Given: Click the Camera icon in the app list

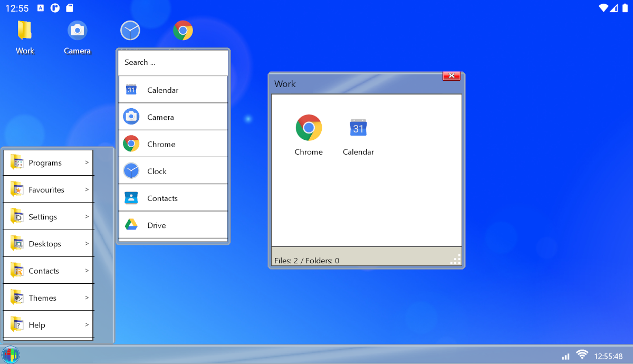Looking at the screenshot, I should [131, 117].
